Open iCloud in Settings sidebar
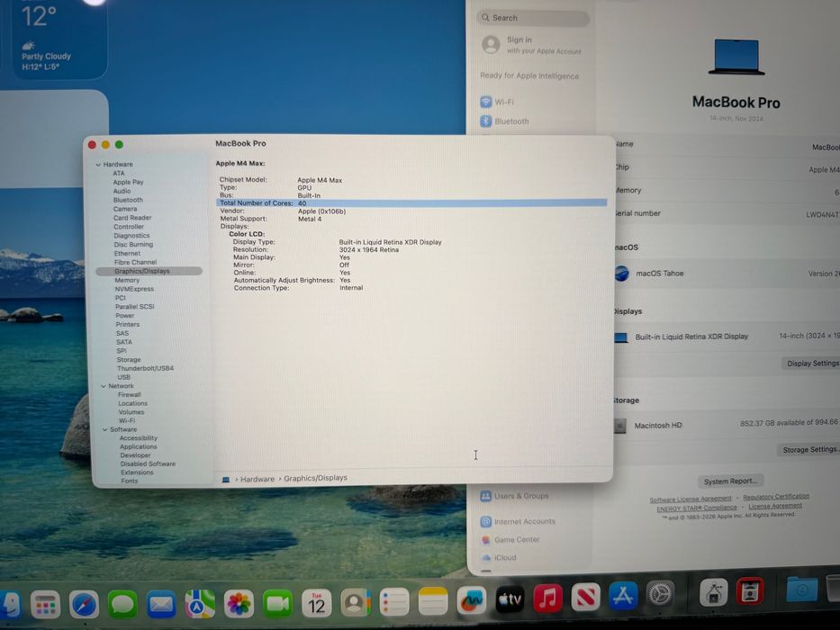840x630 pixels. pos(499,558)
